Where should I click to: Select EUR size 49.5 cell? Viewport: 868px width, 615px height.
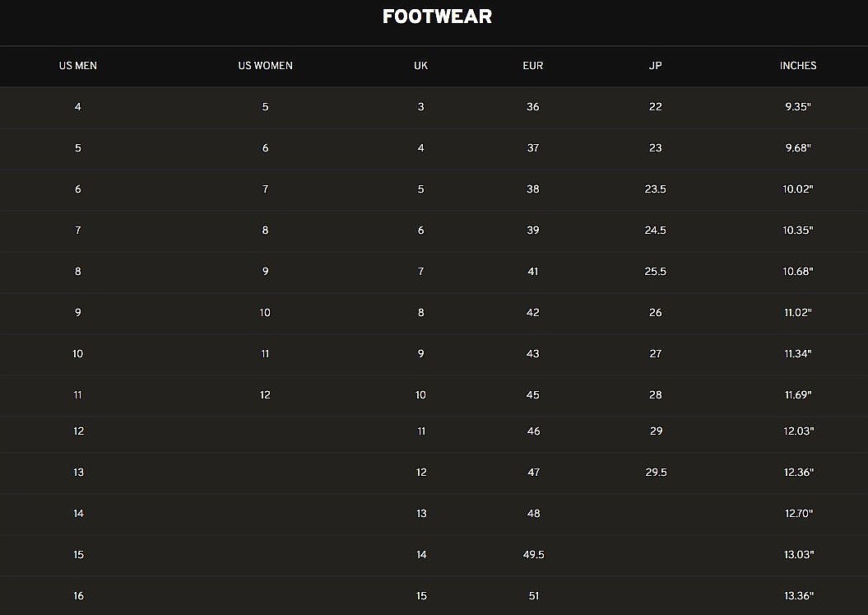tap(533, 555)
